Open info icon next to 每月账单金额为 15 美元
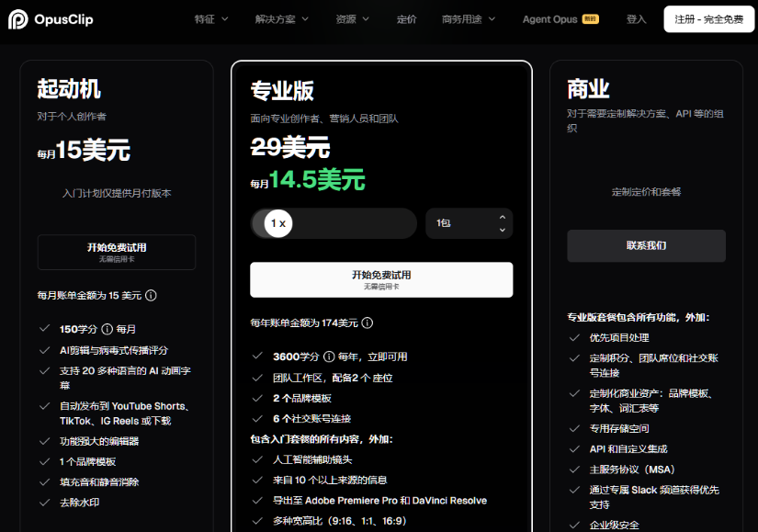The height and width of the screenshot is (532, 758). click(x=151, y=296)
